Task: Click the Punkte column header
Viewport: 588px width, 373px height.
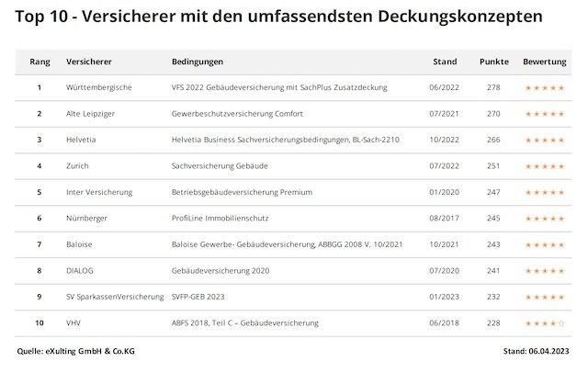Action: click(x=493, y=61)
